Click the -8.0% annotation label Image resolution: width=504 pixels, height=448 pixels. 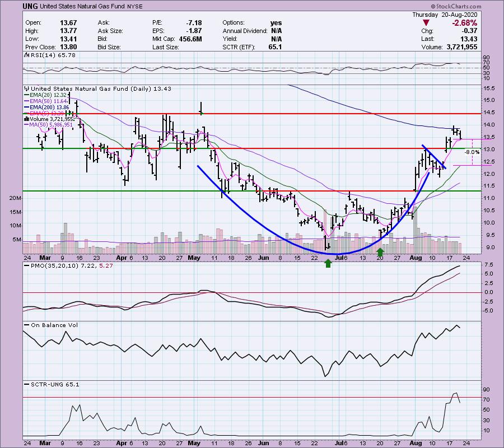pos(472,152)
